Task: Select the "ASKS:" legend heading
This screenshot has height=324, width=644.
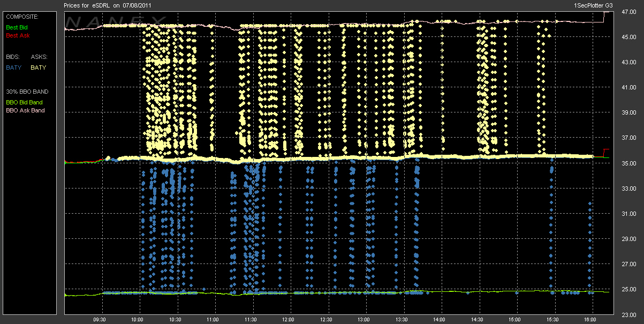Action: click(40, 56)
